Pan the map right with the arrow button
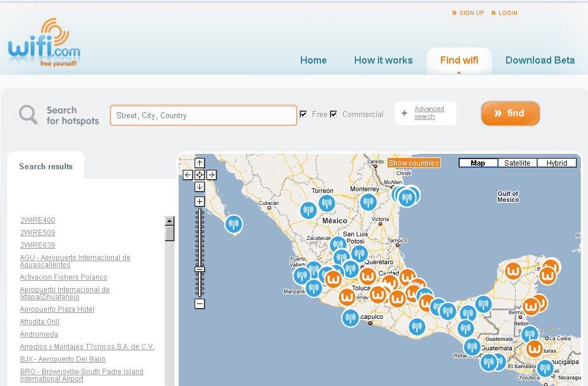The height and width of the screenshot is (386, 588). click(x=211, y=175)
